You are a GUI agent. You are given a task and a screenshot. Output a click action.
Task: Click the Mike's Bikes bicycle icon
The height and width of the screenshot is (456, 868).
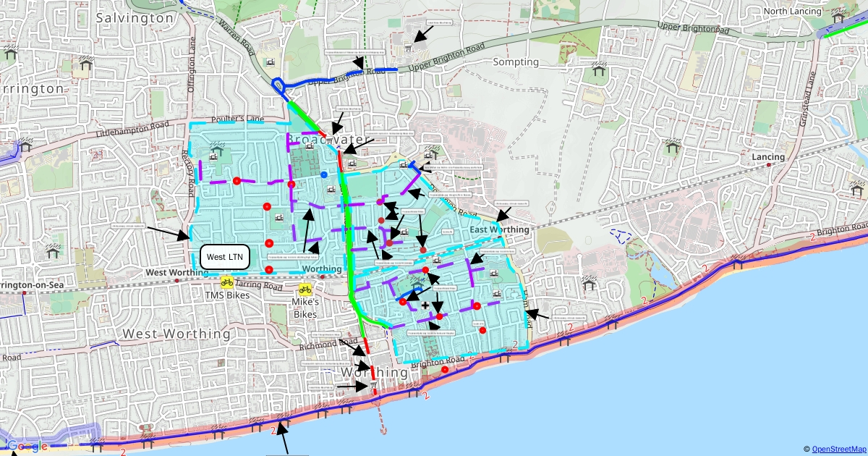point(305,289)
